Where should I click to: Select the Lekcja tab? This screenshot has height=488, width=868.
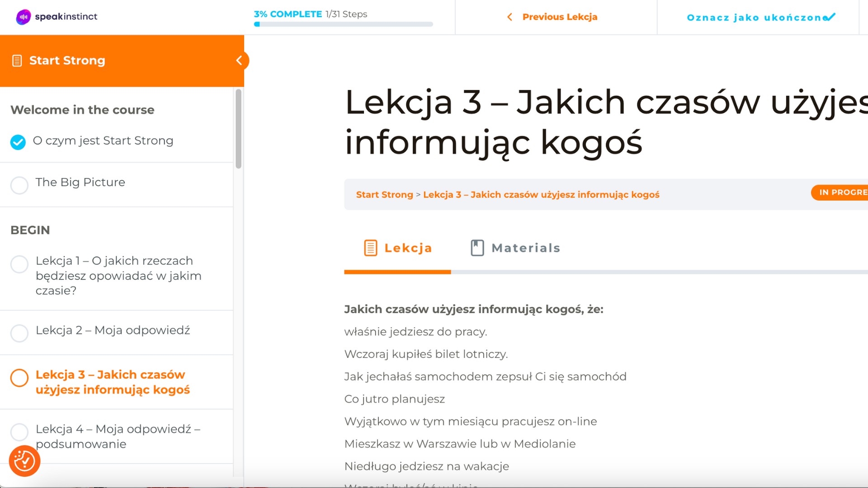[398, 248]
